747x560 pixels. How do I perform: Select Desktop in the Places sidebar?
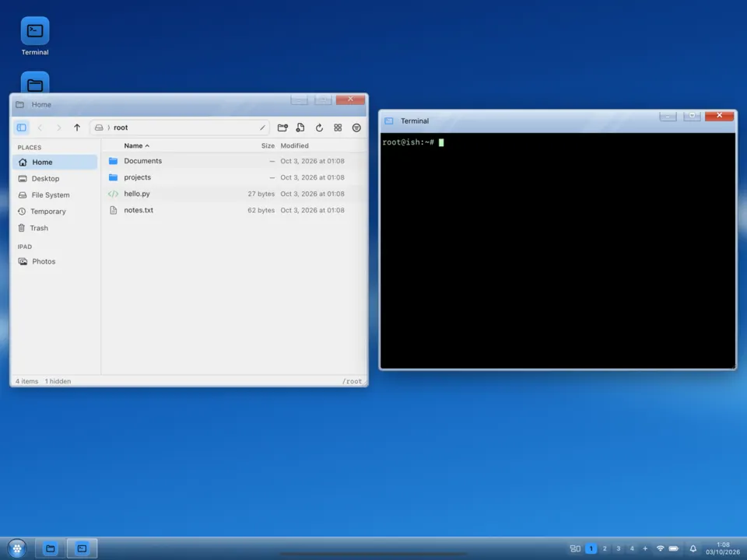pos(54,179)
